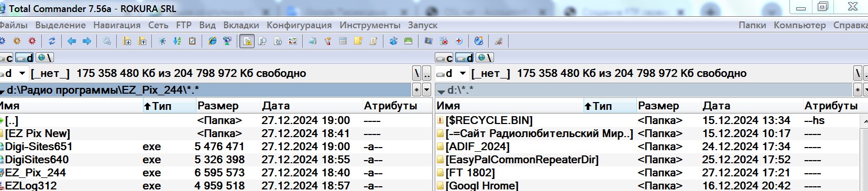Select Digi-Sites651 exe file
This screenshot has height=191, width=868.
point(38,147)
